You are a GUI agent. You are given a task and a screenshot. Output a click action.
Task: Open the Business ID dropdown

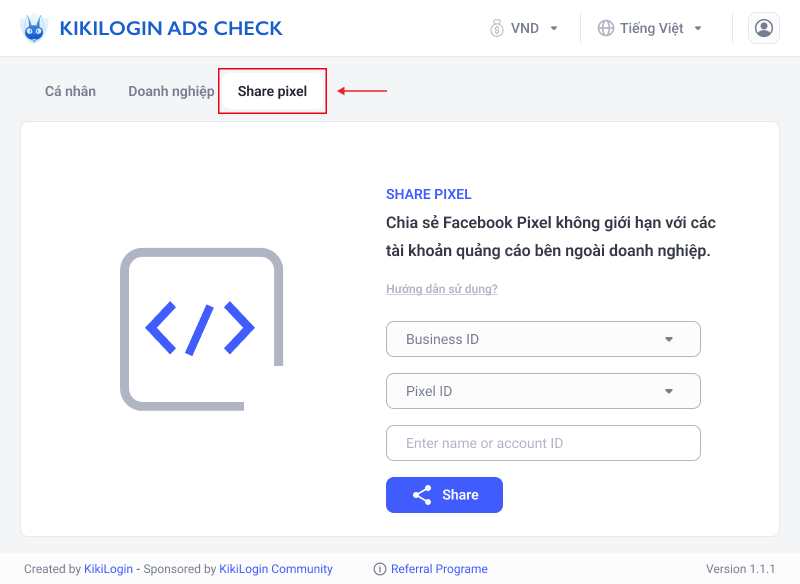pos(543,339)
